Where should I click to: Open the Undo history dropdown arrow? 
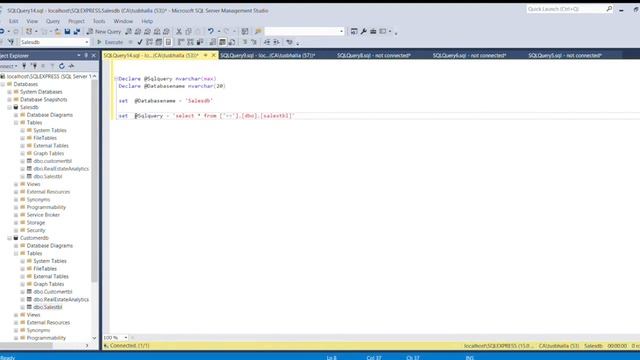[219, 31]
